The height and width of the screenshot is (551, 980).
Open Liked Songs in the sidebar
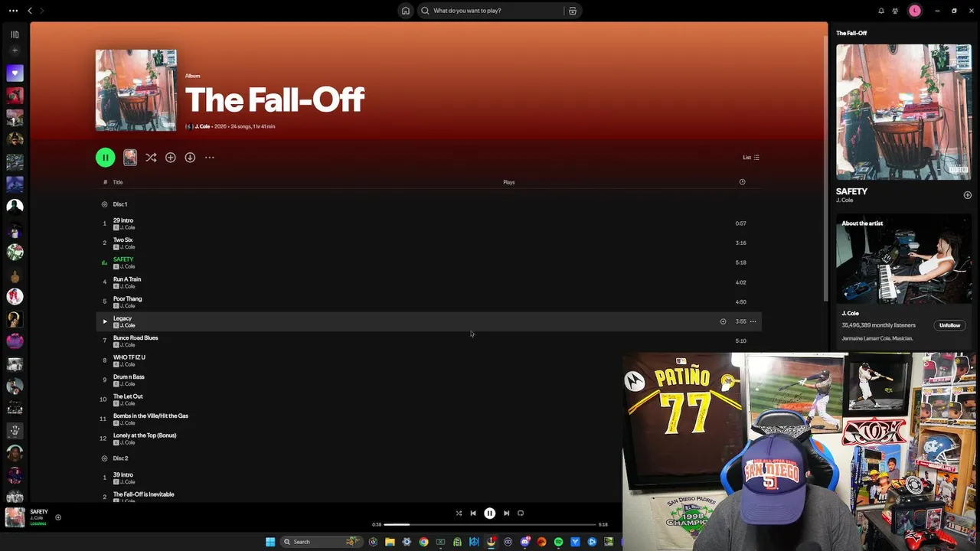(x=15, y=73)
